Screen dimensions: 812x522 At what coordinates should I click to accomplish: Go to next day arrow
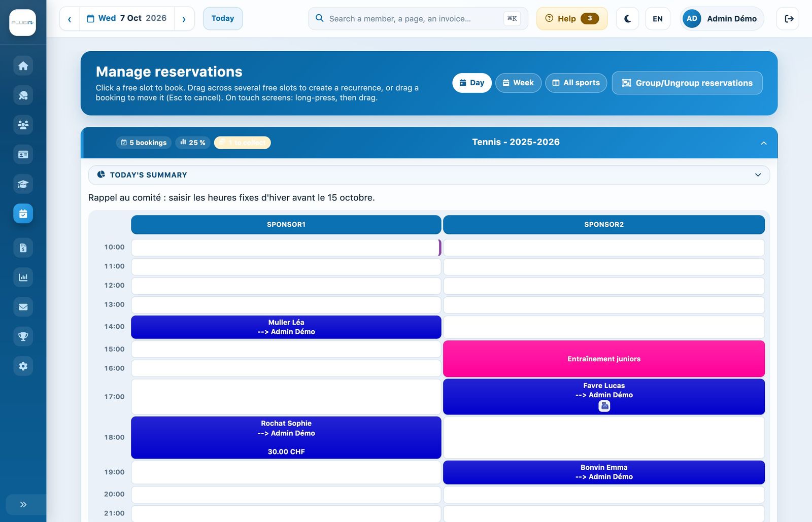point(184,19)
